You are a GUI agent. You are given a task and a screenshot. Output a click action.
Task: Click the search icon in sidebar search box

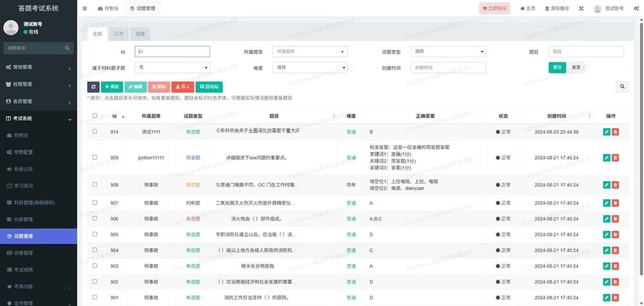coord(67,48)
